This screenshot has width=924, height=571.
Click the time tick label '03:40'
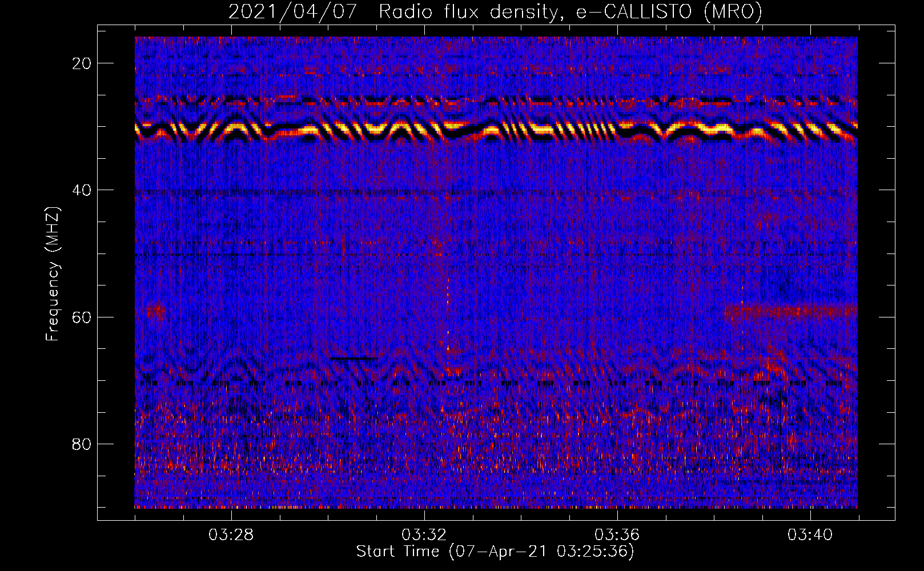point(810,535)
